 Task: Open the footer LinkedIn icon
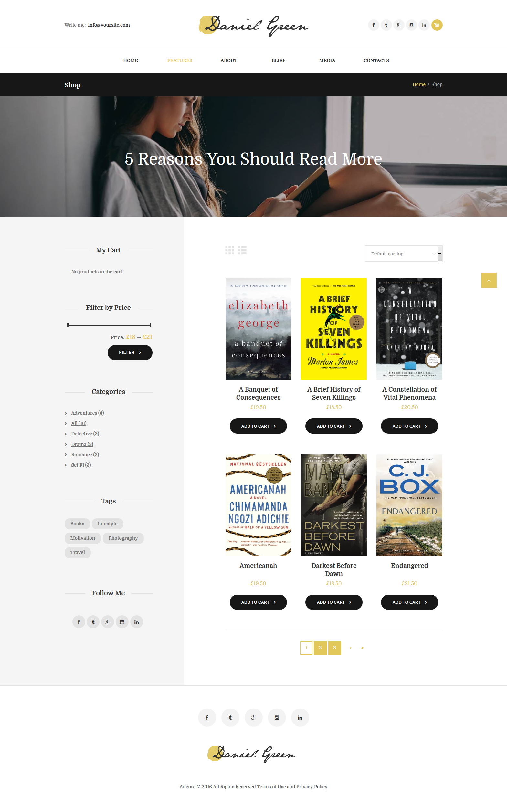coord(300,717)
